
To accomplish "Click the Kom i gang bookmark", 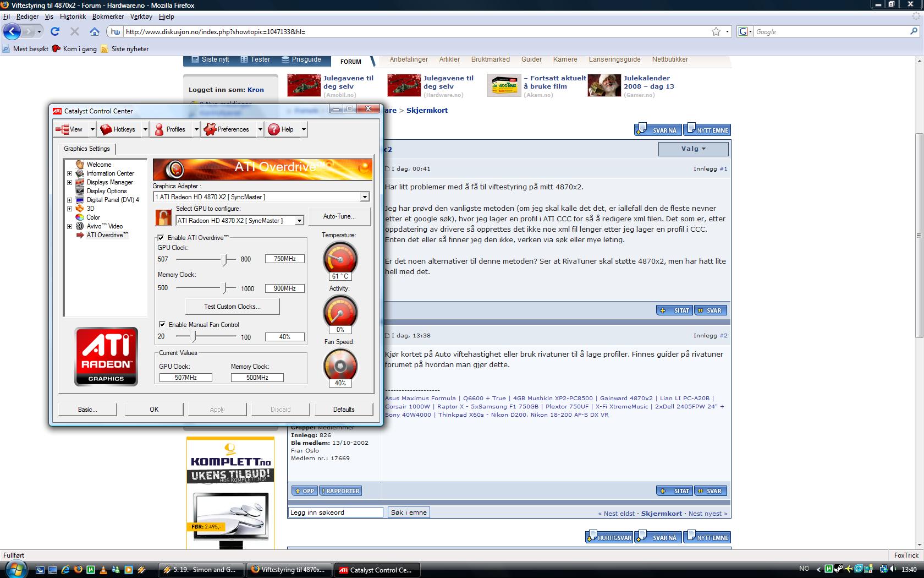I will (x=74, y=48).
